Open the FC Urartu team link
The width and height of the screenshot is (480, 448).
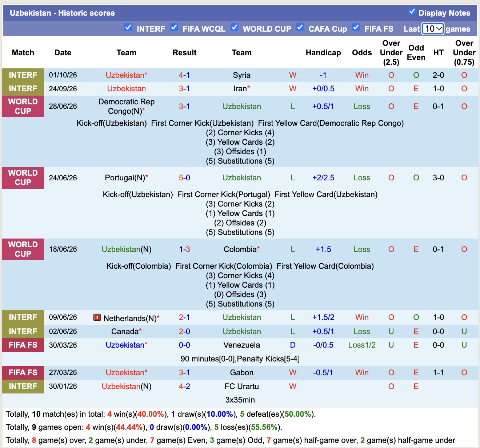pos(242,387)
